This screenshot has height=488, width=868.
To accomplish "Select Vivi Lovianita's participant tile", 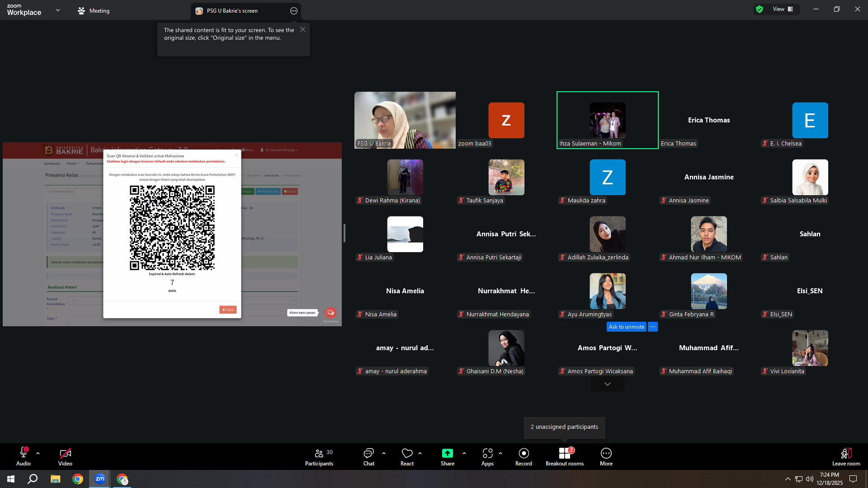I will coord(810,348).
